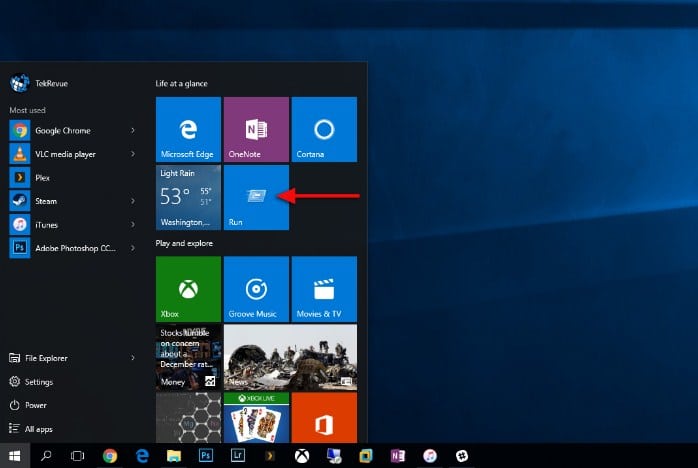Open Xbox app from the taskbar
Viewport: 698px width, 468px height.
[x=302, y=456]
